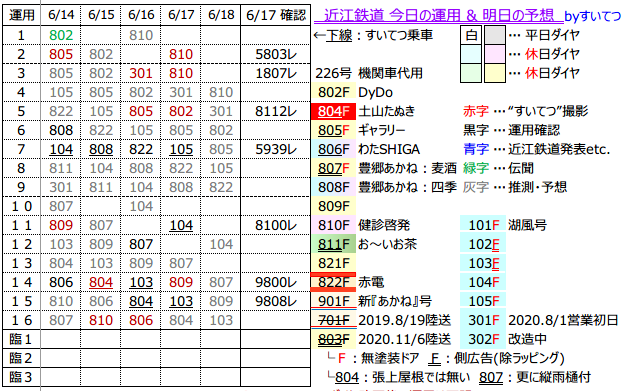
Task: Click the 9800レ confirmation cell
Action: pos(276,282)
